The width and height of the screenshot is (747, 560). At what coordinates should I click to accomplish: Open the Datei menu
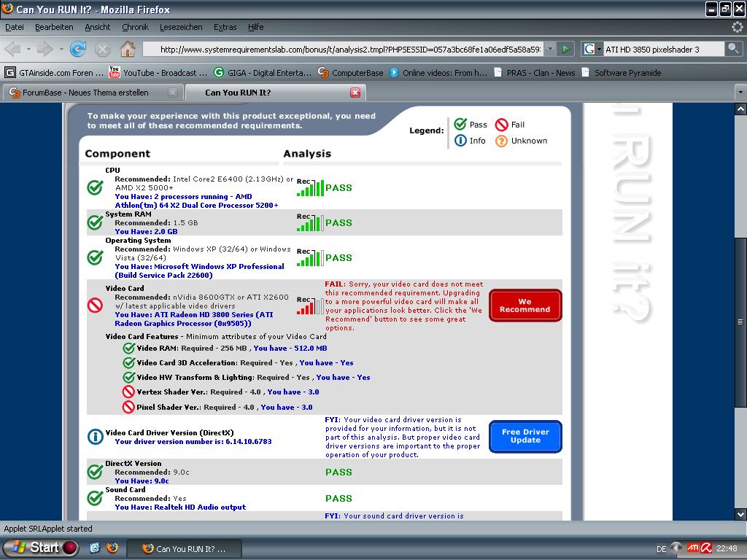15,27
